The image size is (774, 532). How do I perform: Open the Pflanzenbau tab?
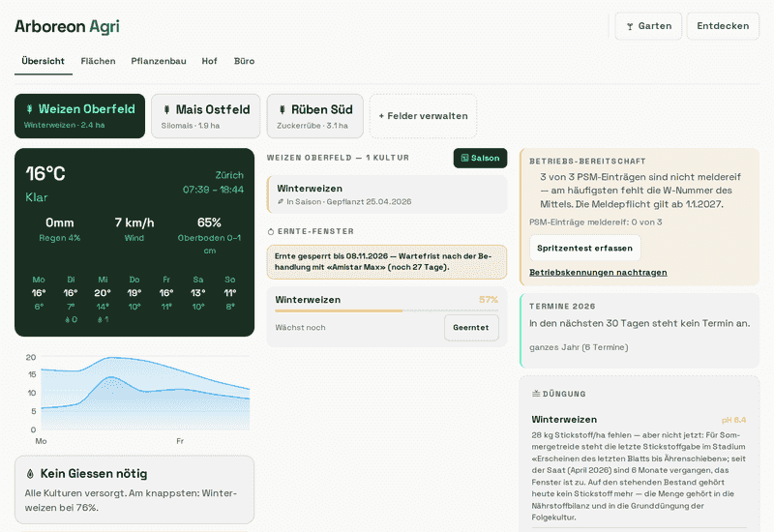click(x=159, y=61)
